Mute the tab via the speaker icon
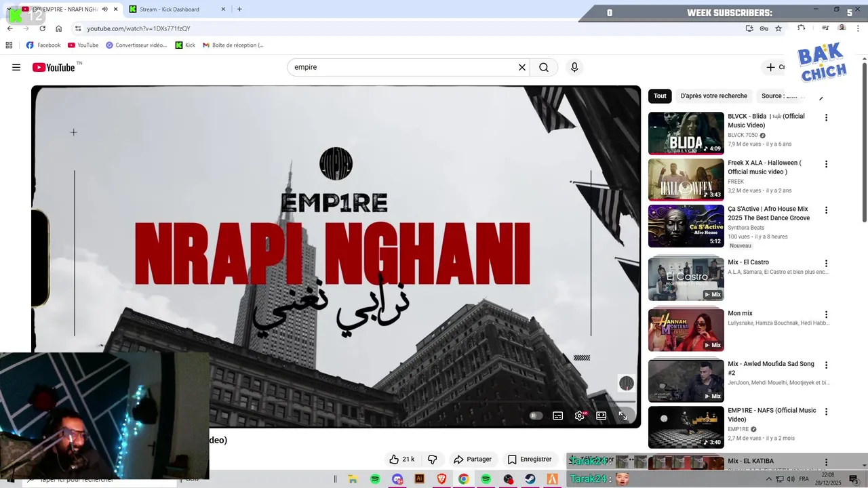The height and width of the screenshot is (488, 868). click(104, 9)
